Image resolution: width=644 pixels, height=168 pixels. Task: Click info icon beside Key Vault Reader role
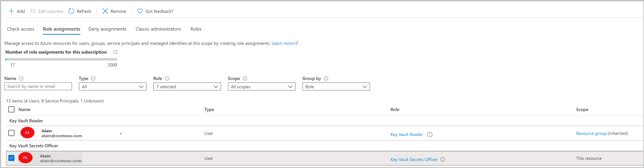[x=430, y=135]
